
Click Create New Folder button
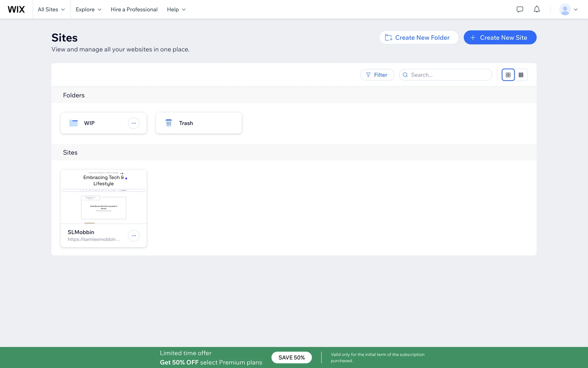[419, 37]
